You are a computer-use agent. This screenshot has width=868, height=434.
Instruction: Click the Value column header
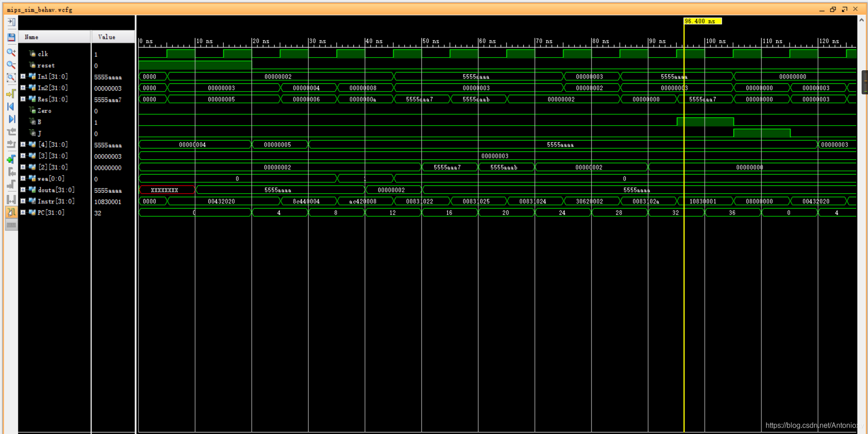(113, 37)
